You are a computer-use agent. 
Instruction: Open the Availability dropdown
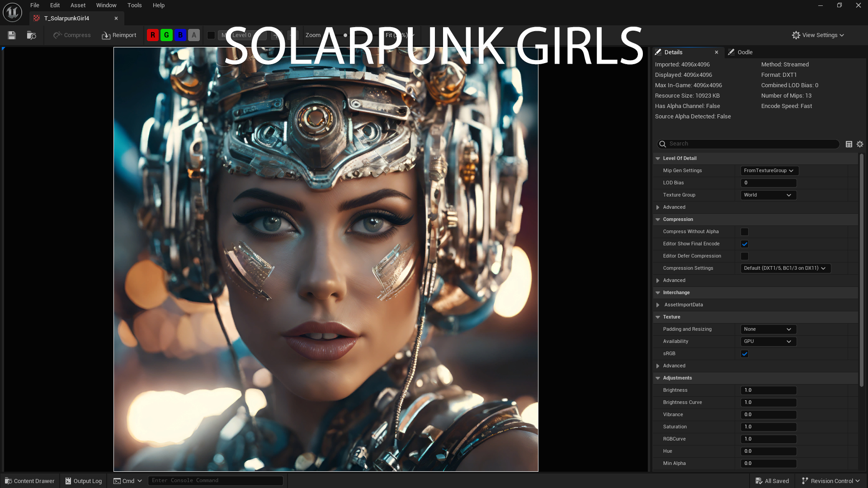coord(769,342)
